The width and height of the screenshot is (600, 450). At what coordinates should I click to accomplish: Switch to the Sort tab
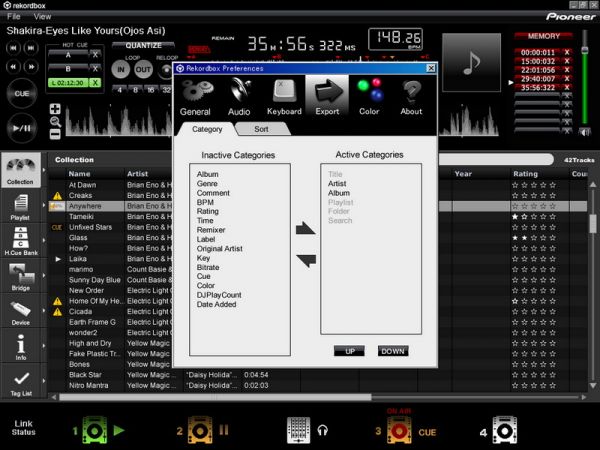262,129
